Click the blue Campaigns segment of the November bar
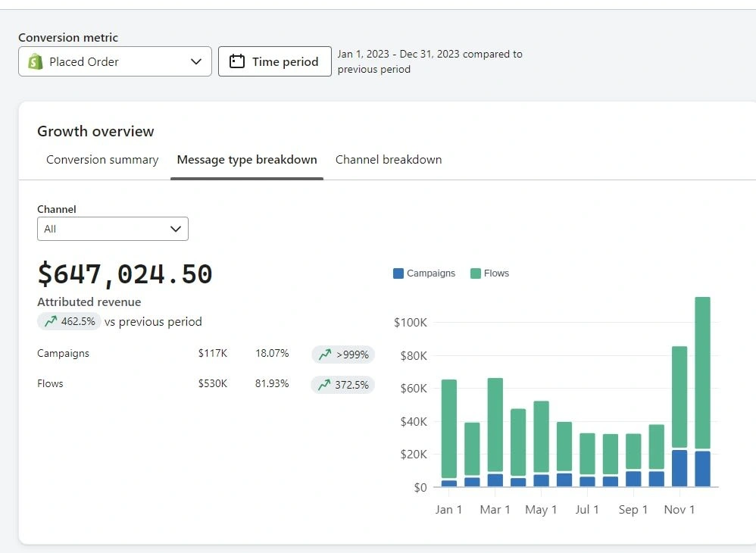Image resolution: width=756 pixels, height=553 pixels. [679, 468]
